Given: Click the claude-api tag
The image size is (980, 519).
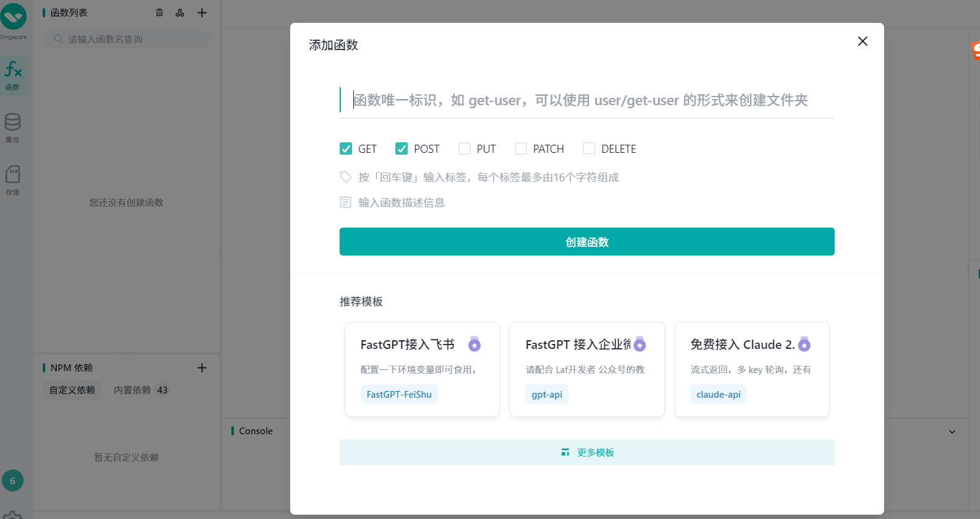Looking at the screenshot, I should click(x=718, y=394).
